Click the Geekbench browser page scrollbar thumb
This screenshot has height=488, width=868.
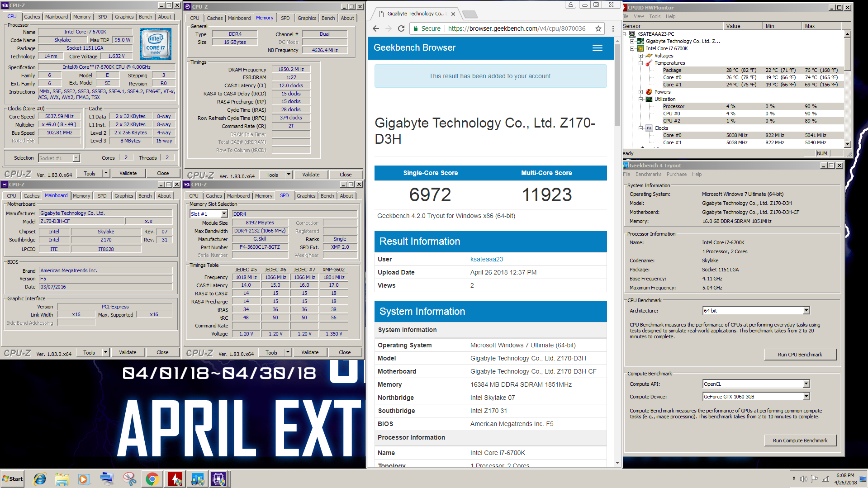pos(617,85)
